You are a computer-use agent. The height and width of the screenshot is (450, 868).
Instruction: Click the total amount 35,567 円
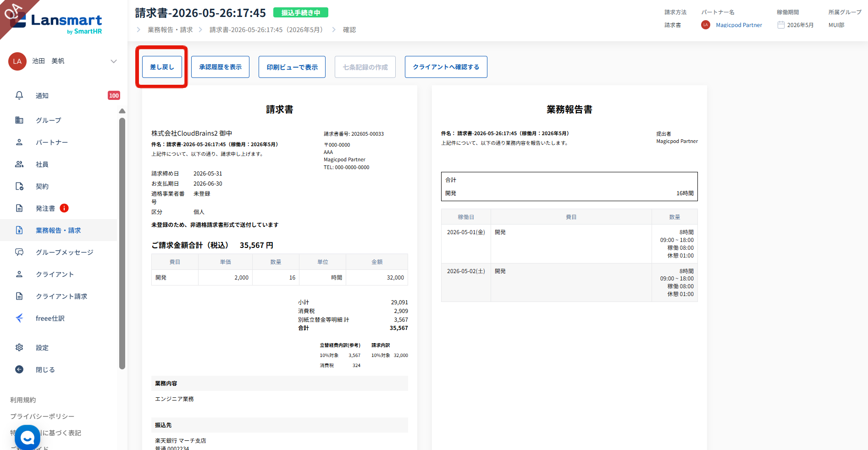coord(256,245)
